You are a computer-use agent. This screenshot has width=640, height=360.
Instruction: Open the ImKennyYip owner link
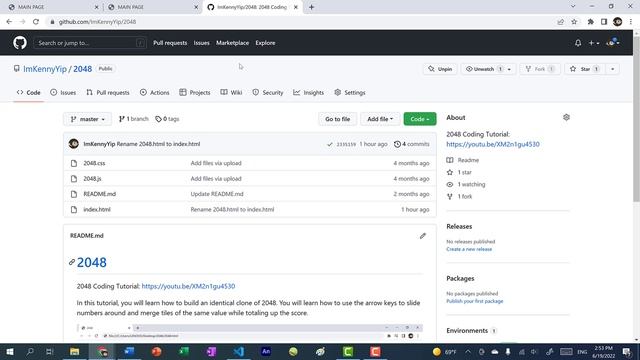click(45, 69)
